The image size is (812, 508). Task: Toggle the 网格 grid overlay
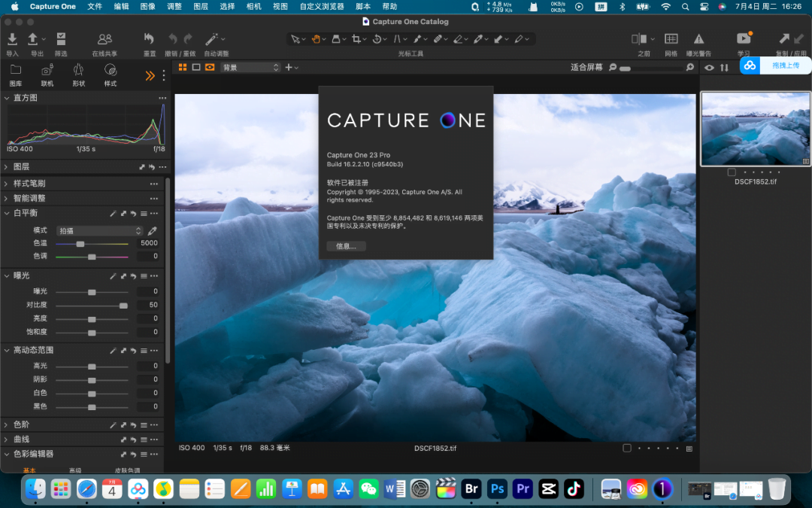pyautogui.click(x=671, y=39)
